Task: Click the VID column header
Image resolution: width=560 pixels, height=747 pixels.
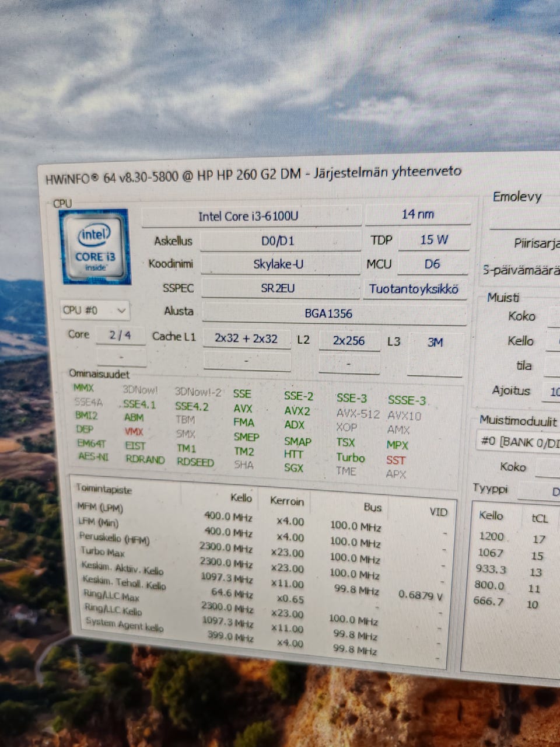Action: tap(438, 512)
